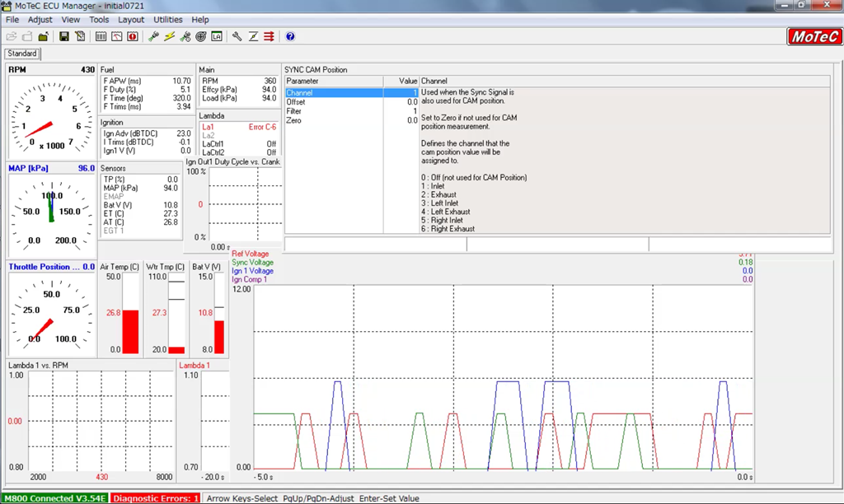Click the green folder ECU file icon
Screen dimensions: 844x504
point(43,36)
